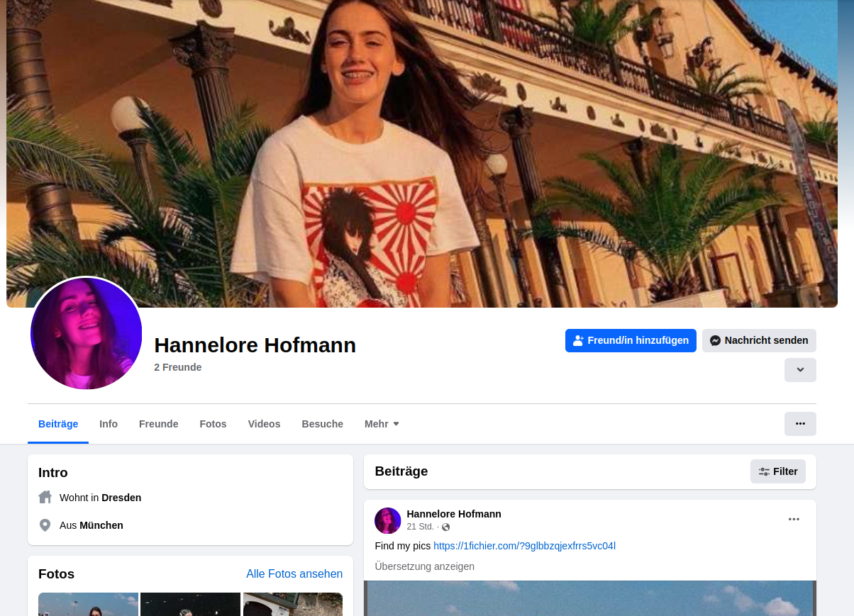Click the post author's small avatar
The height and width of the screenshot is (616, 854).
388,520
